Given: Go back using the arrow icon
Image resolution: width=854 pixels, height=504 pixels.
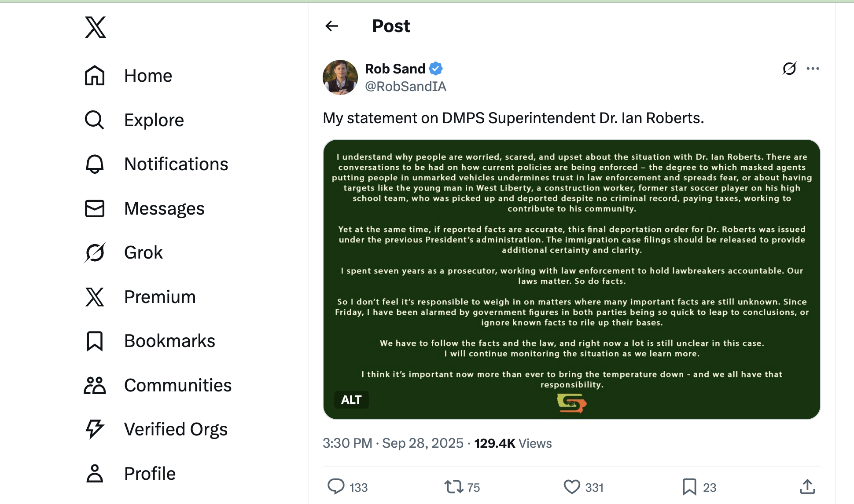Looking at the screenshot, I should 332,26.
